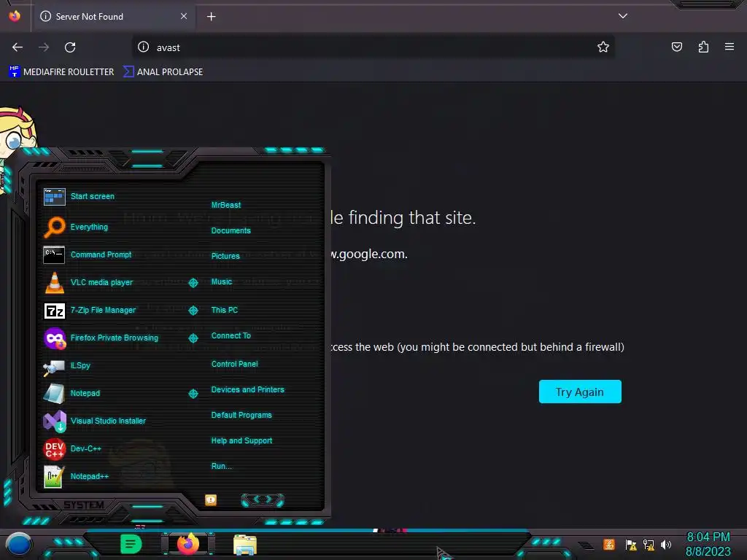Screen dimensions: 747x560
Task: Expand the list all tabs chevron
Action: 623,16
